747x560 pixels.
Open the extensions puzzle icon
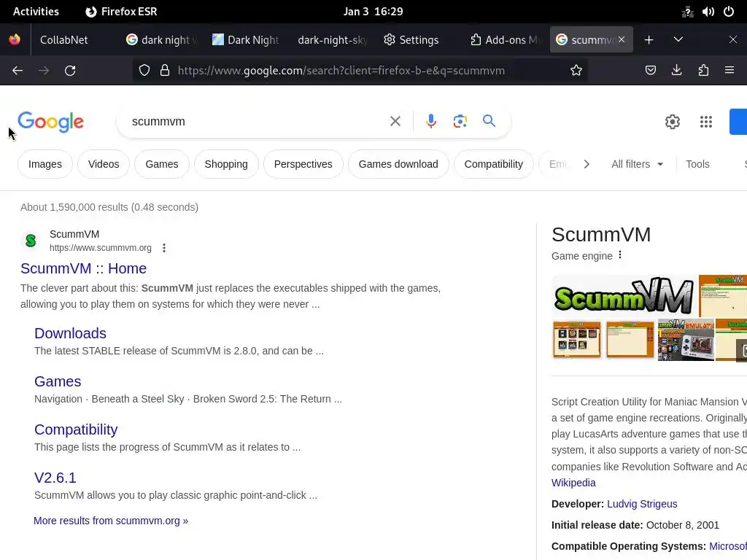click(x=703, y=71)
